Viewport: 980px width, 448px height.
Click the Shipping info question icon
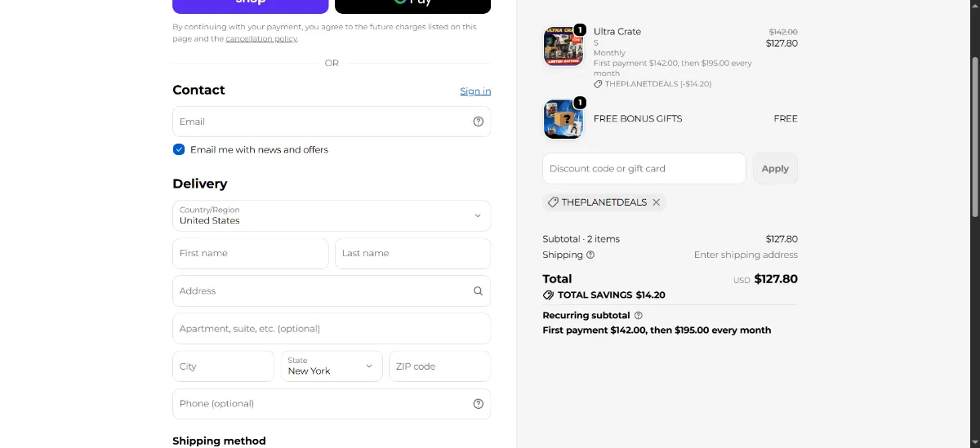pos(590,255)
